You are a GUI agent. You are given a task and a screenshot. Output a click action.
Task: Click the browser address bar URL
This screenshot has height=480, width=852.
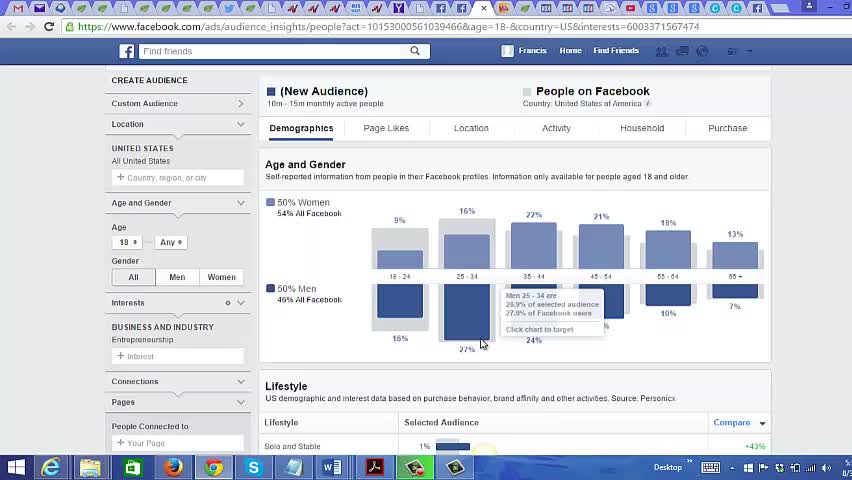coord(388,27)
